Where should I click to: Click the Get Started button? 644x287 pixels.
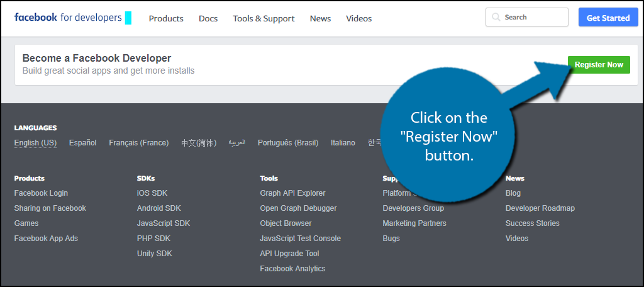point(608,18)
